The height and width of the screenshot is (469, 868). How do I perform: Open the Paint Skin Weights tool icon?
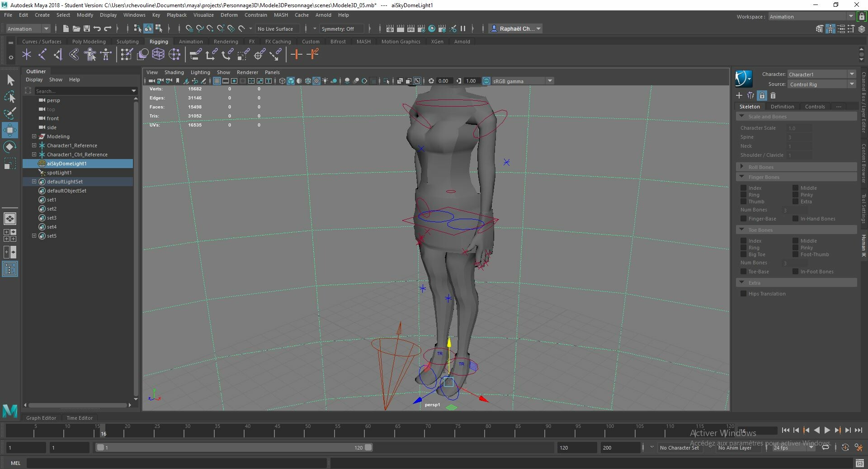[126, 55]
